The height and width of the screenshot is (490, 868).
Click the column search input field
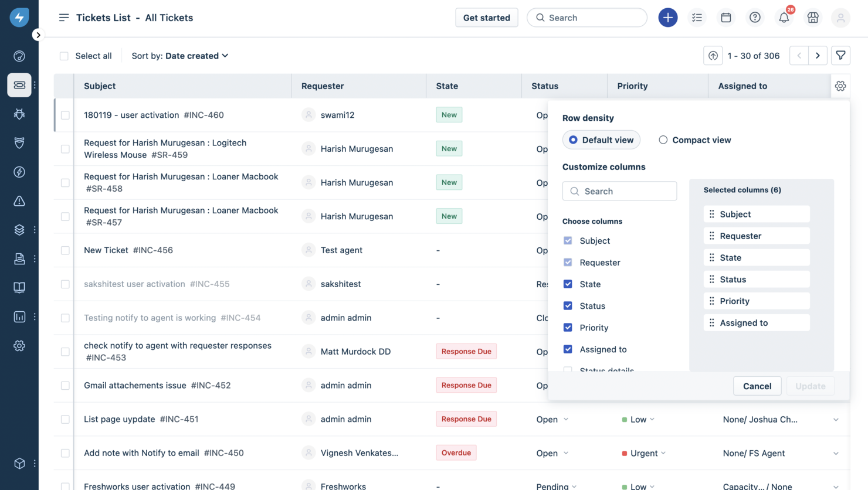click(x=619, y=190)
